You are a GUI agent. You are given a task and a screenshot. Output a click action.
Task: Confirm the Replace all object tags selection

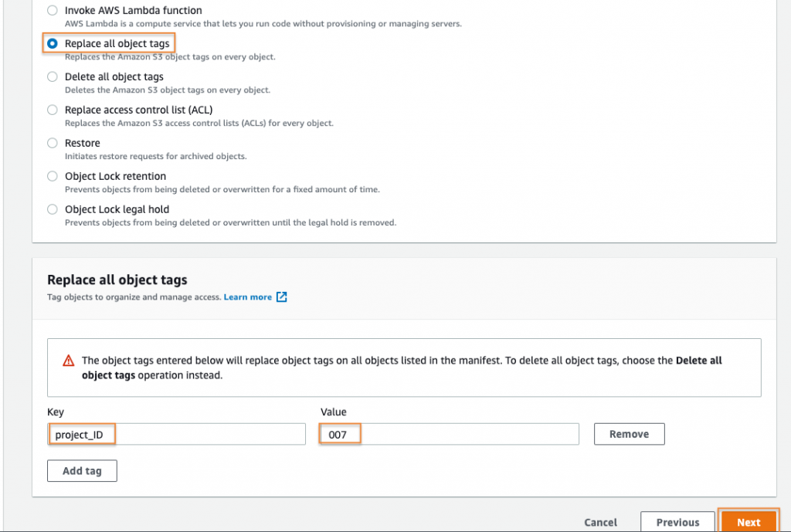click(52, 43)
